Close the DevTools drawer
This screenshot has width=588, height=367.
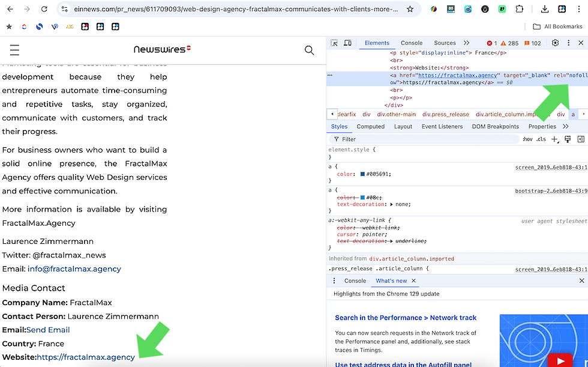tap(581, 281)
